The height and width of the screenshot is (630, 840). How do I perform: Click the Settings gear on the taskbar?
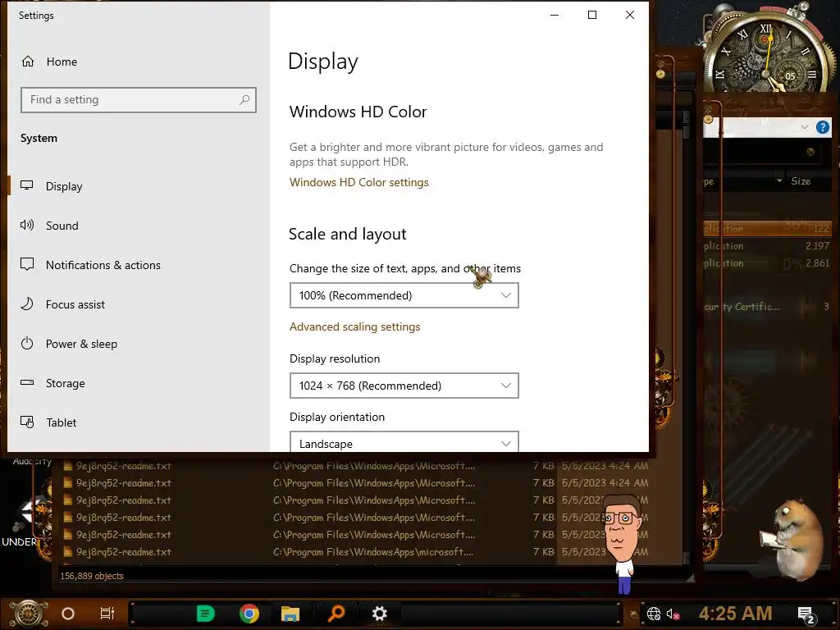(379, 614)
